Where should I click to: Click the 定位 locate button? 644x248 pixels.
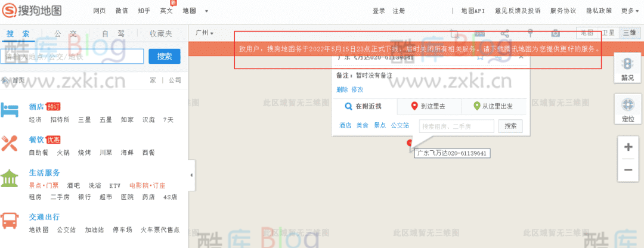click(627, 109)
